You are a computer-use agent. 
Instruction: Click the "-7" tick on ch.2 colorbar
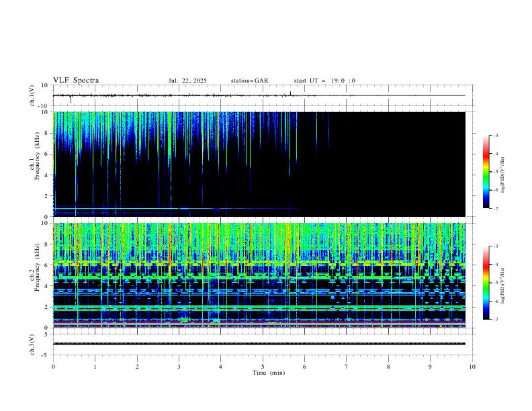click(x=496, y=320)
